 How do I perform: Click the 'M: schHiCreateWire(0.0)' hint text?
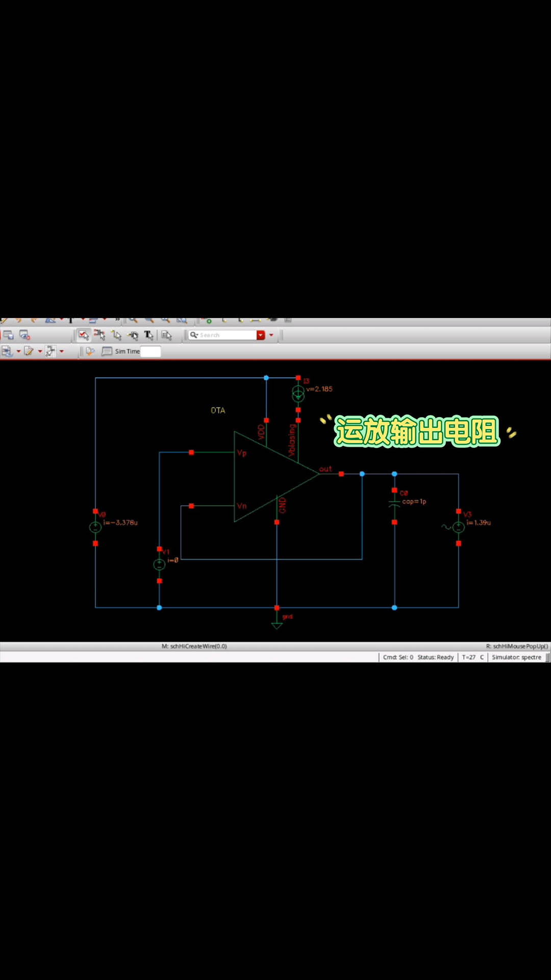pos(194,646)
